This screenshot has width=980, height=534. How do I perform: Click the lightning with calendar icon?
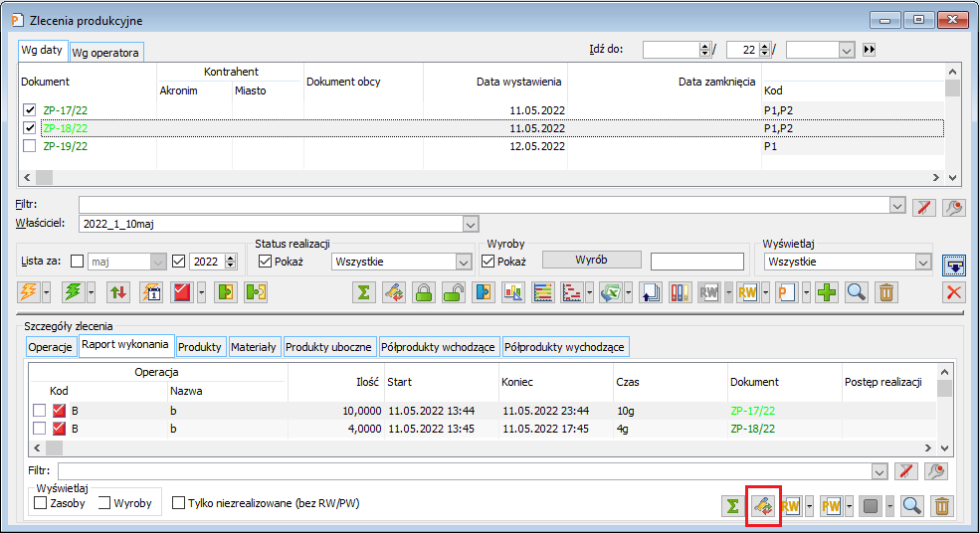pos(152,292)
